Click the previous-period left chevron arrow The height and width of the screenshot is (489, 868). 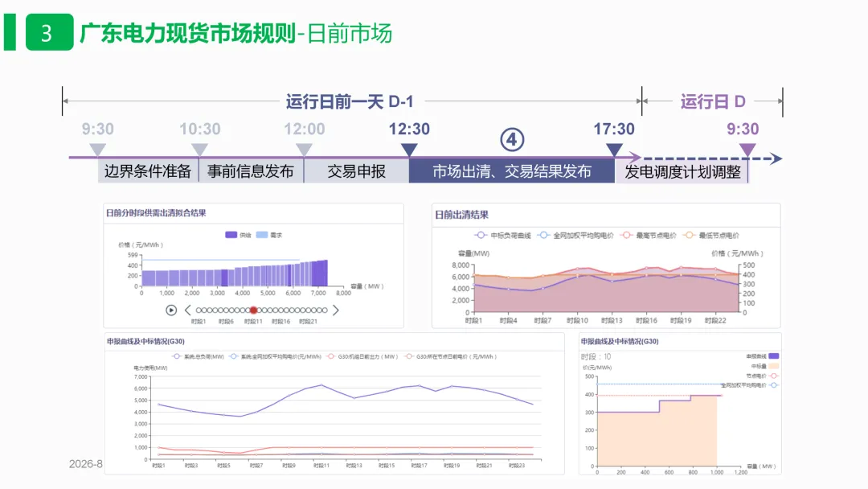click(x=187, y=310)
